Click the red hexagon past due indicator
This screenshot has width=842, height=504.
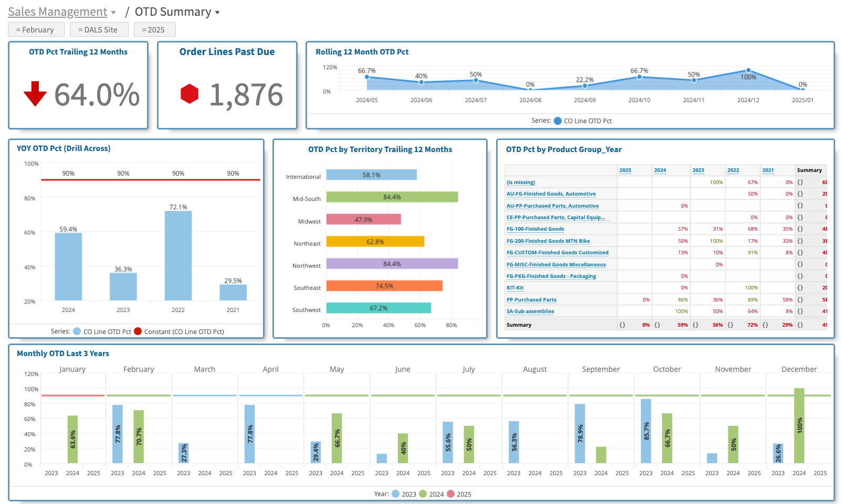[190, 94]
